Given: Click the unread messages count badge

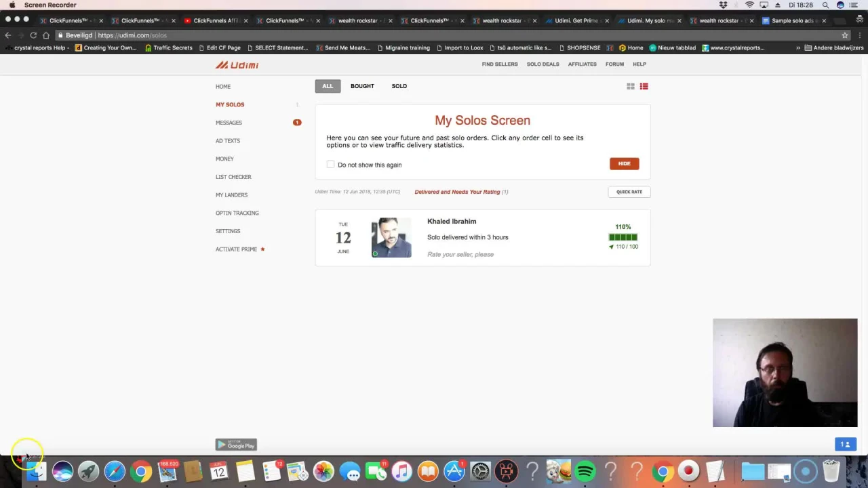Looking at the screenshot, I should [297, 123].
